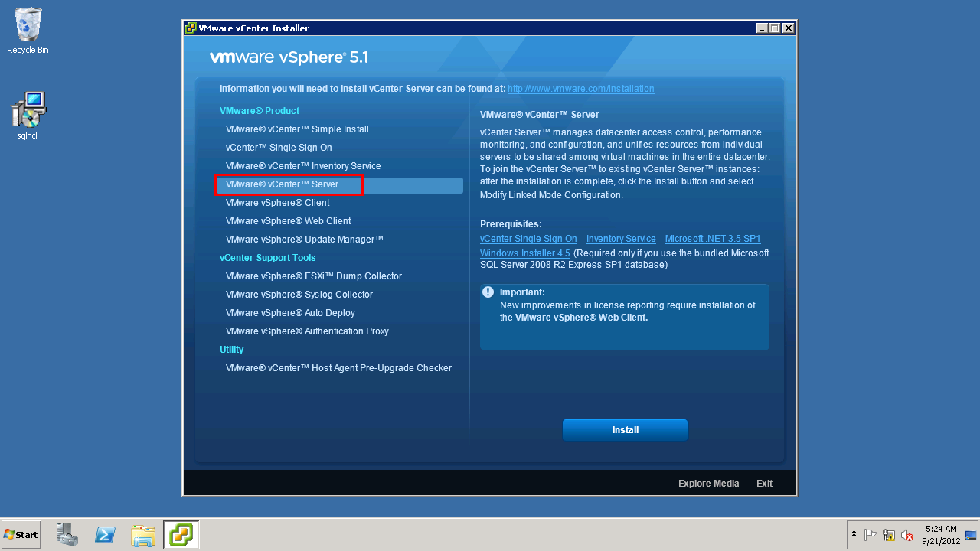Click Explore Media at the bottom
The width and height of the screenshot is (980, 551).
pyautogui.click(x=708, y=484)
